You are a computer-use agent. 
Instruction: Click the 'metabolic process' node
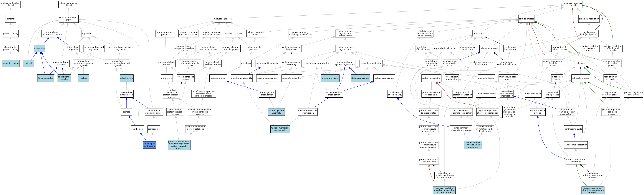tap(222, 19)
